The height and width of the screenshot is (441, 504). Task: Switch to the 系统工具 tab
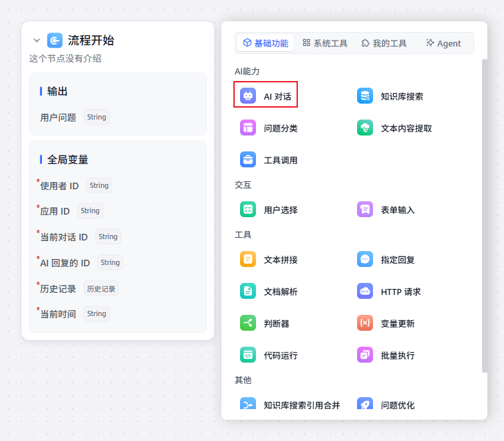(x=325, y=43)
